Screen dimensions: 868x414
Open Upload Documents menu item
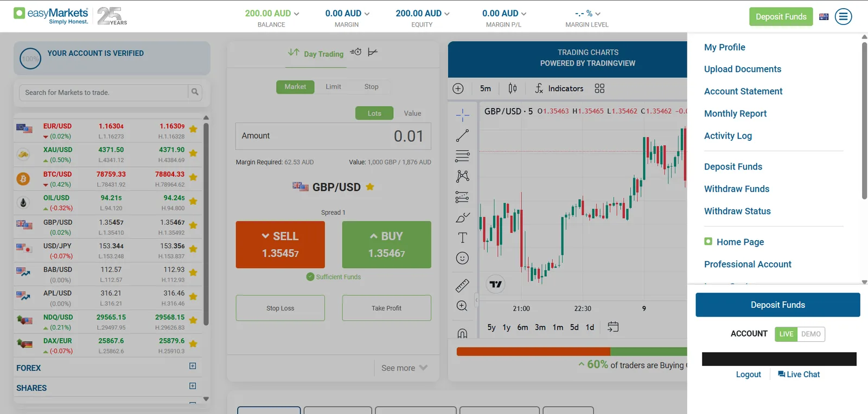coord(743,69)
